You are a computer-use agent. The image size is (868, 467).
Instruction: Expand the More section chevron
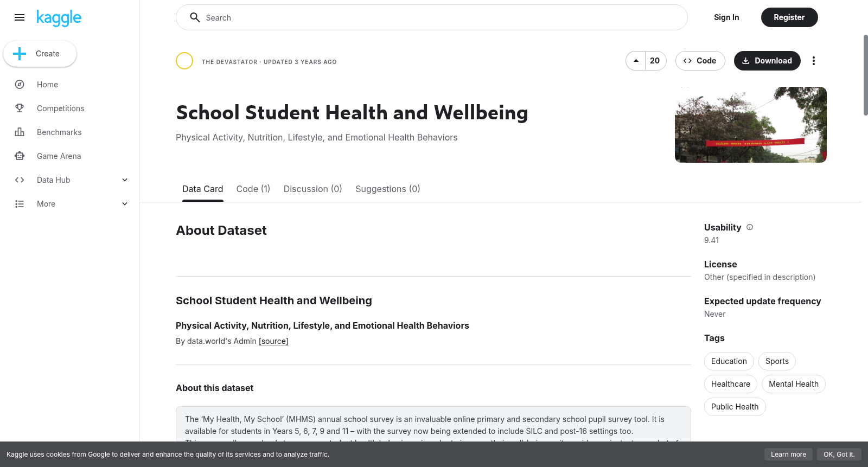tap(125, 204)
